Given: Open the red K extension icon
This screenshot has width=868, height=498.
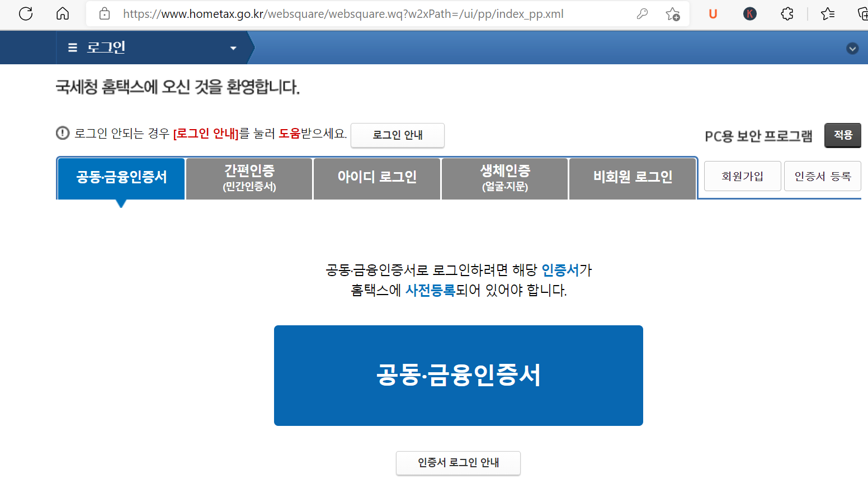Looking at the screenshot, I should click(x=750, y=14).
